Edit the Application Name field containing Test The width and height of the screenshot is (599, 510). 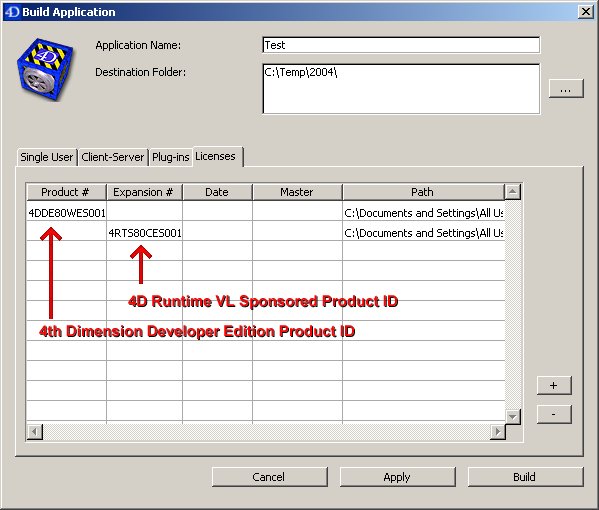pyautogui.click(x=401, y=45)
